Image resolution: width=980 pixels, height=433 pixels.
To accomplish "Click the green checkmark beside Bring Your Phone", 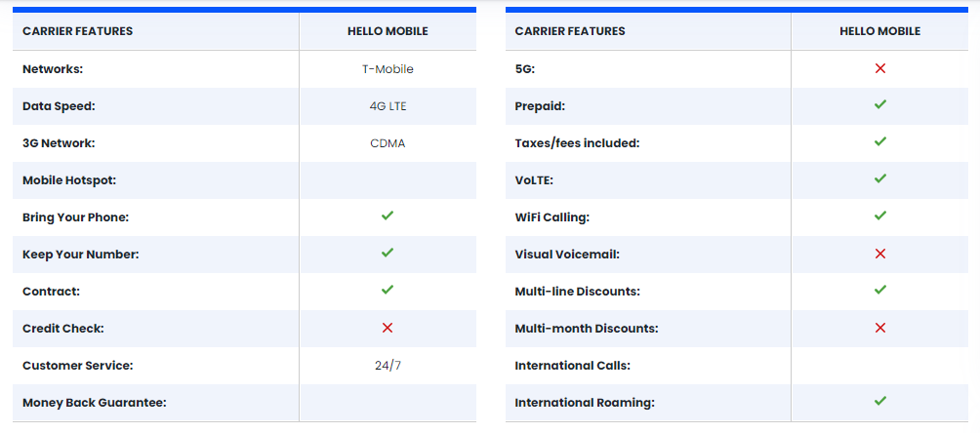I will [388, 216].
